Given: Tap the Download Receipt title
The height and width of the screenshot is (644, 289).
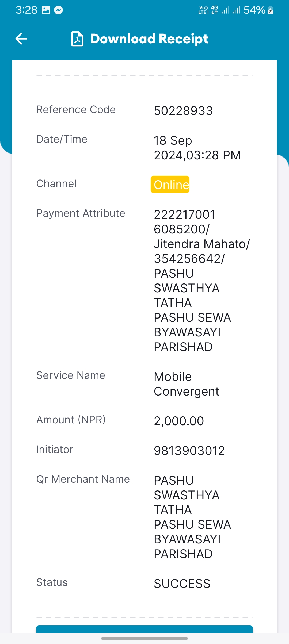Looking at the screenshot, I should [150, 39].
